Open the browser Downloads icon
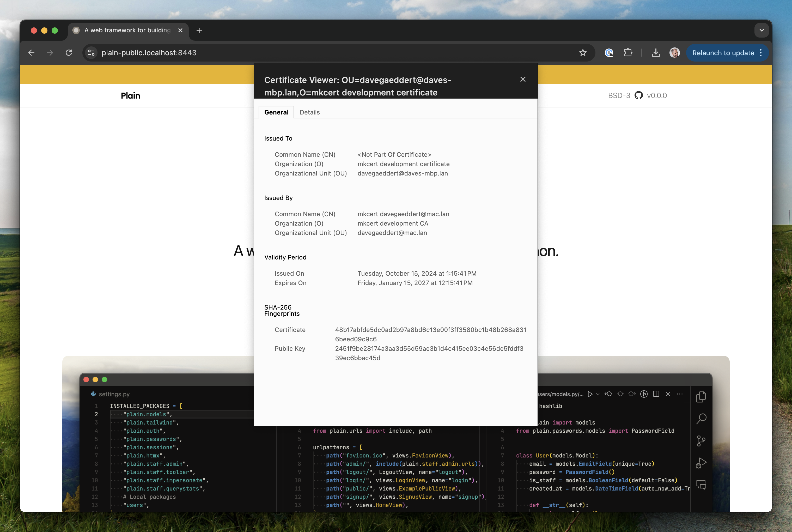The image size is (792, 532). (655, 53)
